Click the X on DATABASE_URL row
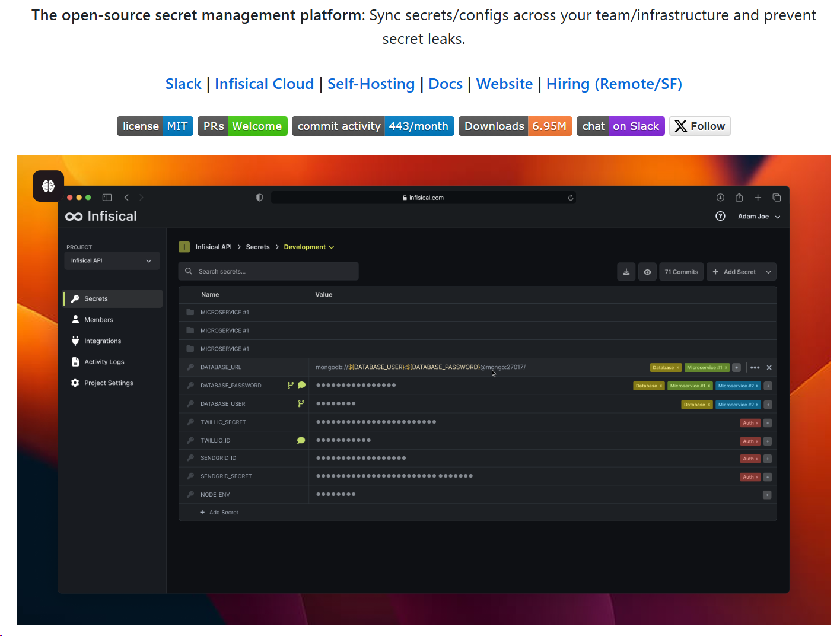 769,368
